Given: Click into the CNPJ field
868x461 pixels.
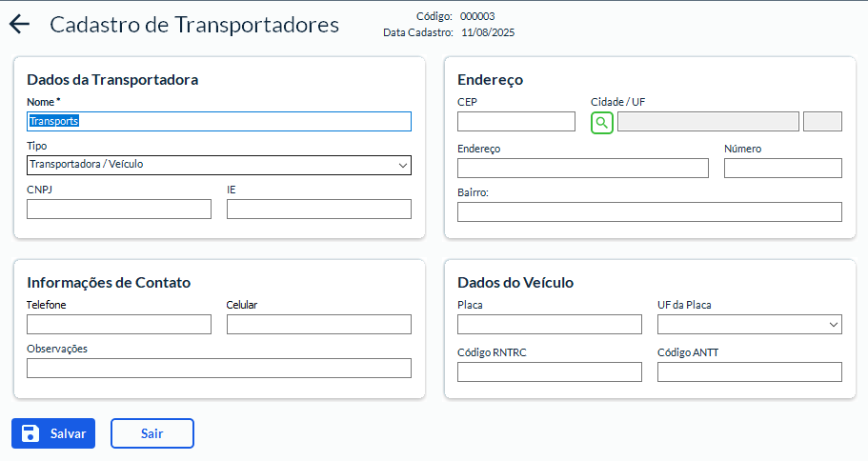Looking at the screenshot, I should click(x=119, y=210).
